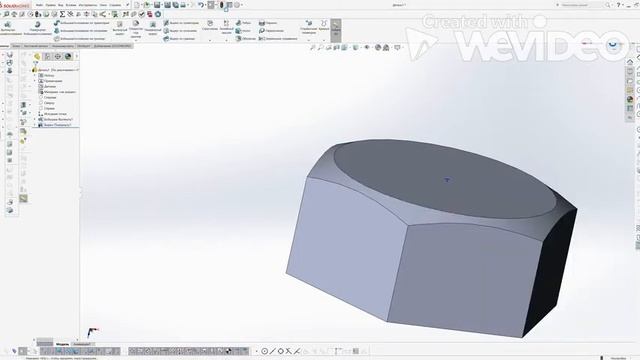640x360 pixels.
Task: Open the Файл menu
Action: (x=40, y=5)
